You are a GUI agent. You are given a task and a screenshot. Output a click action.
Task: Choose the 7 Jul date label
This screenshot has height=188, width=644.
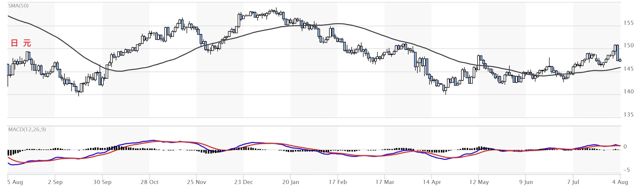click(x=573, y=182)
